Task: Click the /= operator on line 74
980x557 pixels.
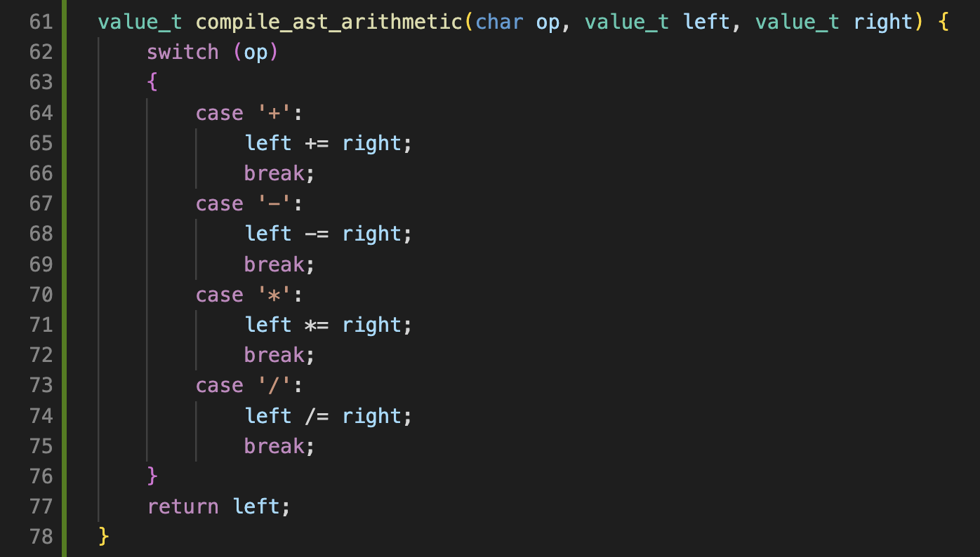Action: point(317,416)
